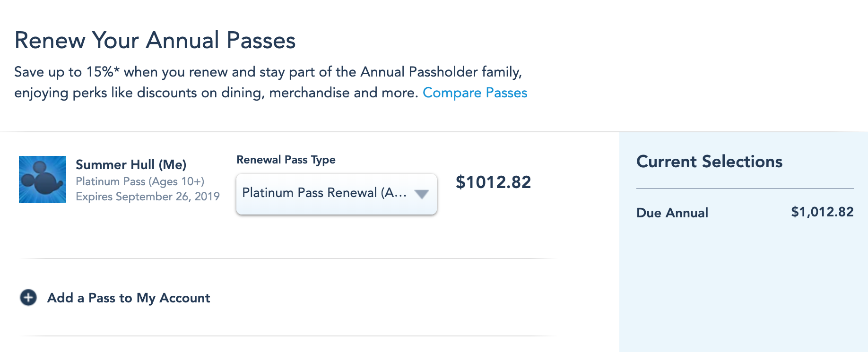The width and height of the screenshot is (868, 352).
Task: Click the Current Selections heading
Action: 709,162
